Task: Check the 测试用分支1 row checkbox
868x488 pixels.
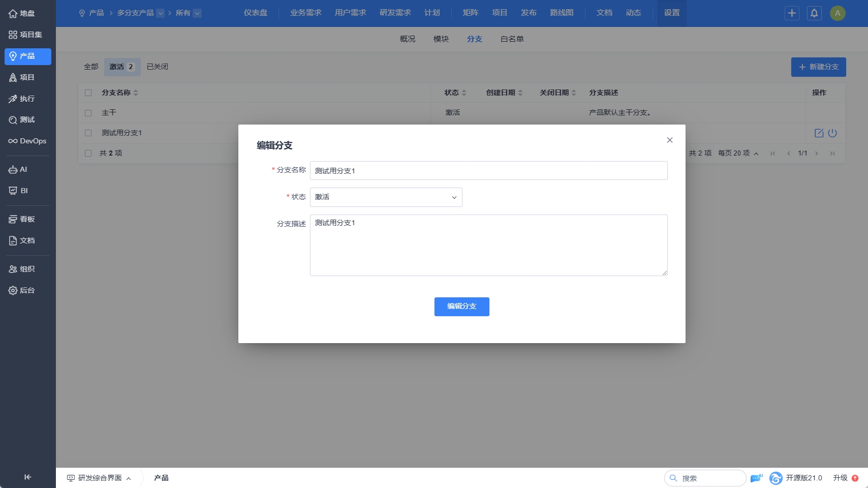Action: pyautogui.click(x=88, y=133)
